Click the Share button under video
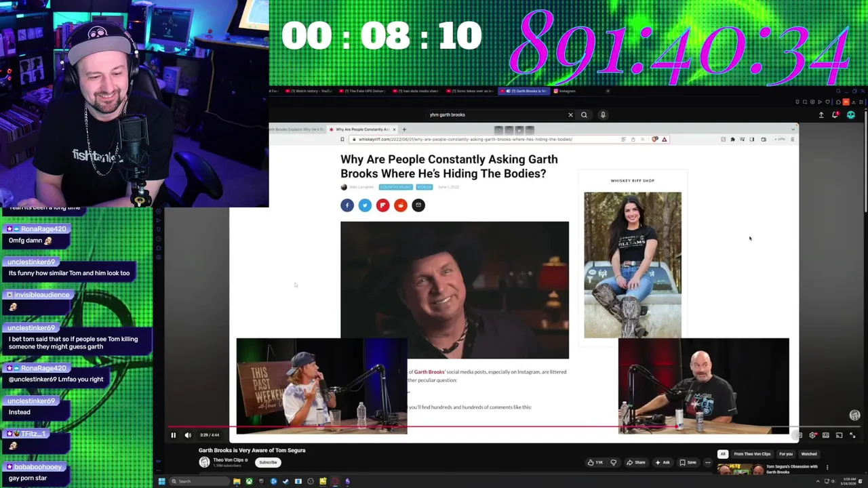Screen dimensions: 868x488 pos(636,462)
